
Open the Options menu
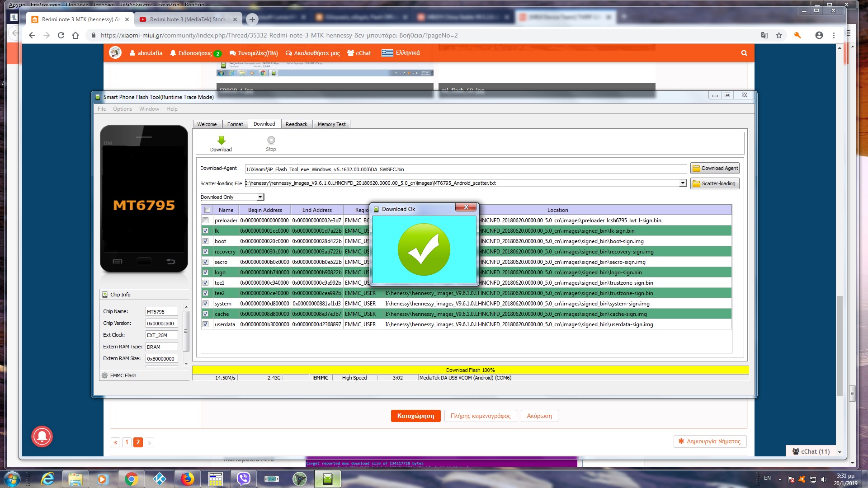tap(123, 109)
